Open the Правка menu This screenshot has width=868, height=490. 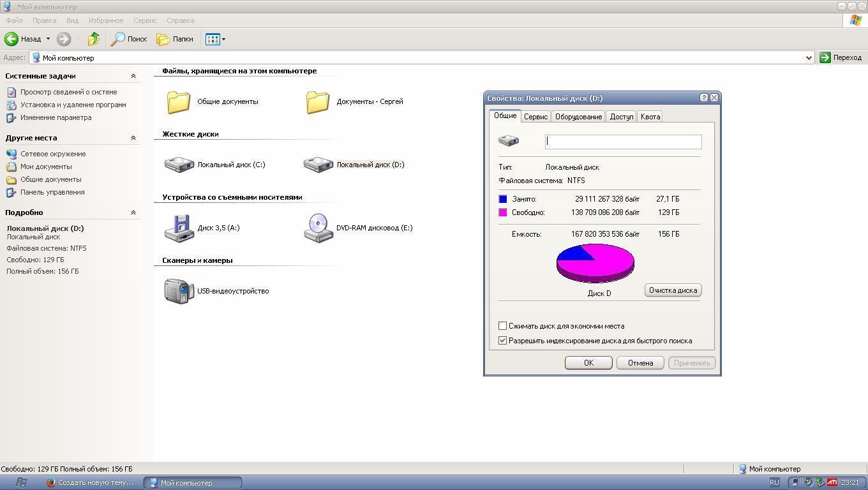(x=45, y=20)
